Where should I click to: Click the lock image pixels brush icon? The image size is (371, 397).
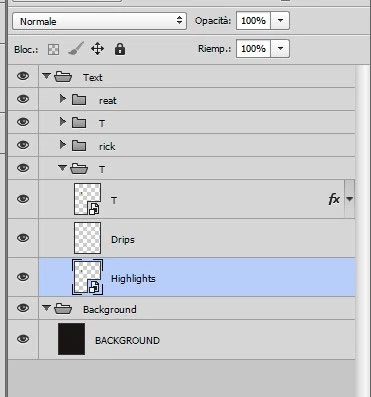point(76,49)
